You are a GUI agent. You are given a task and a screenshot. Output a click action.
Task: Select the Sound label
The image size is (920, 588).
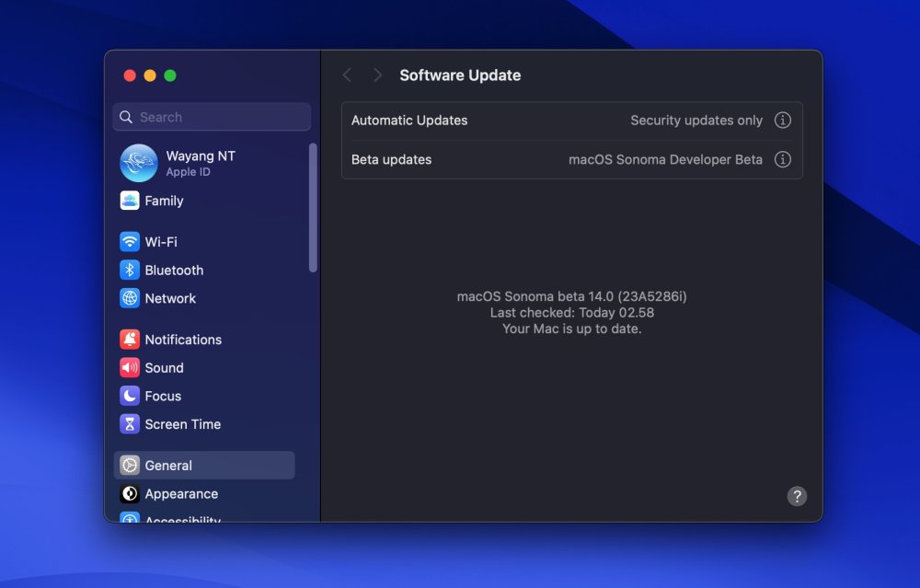pyautogui.click(x=165, y=367)
